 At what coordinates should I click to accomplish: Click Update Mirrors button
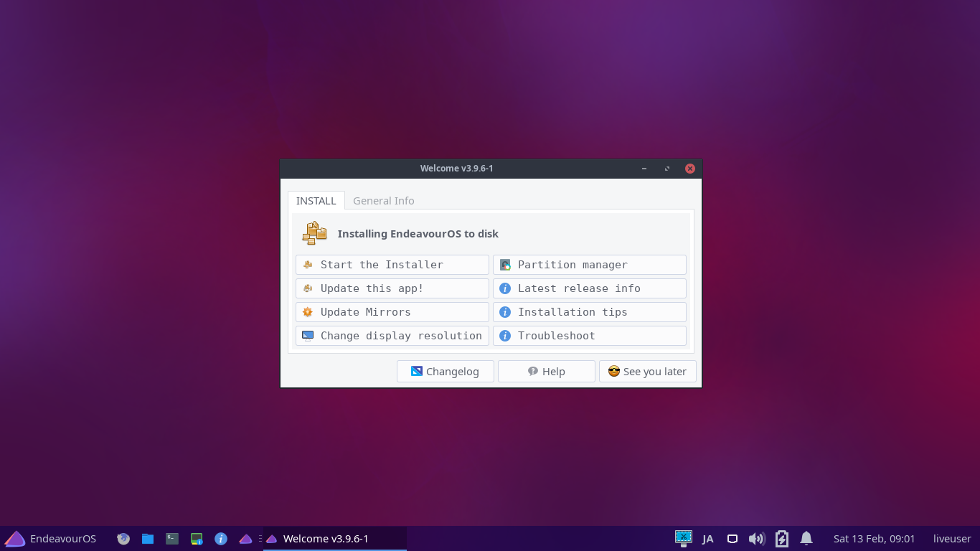[392, 312]
